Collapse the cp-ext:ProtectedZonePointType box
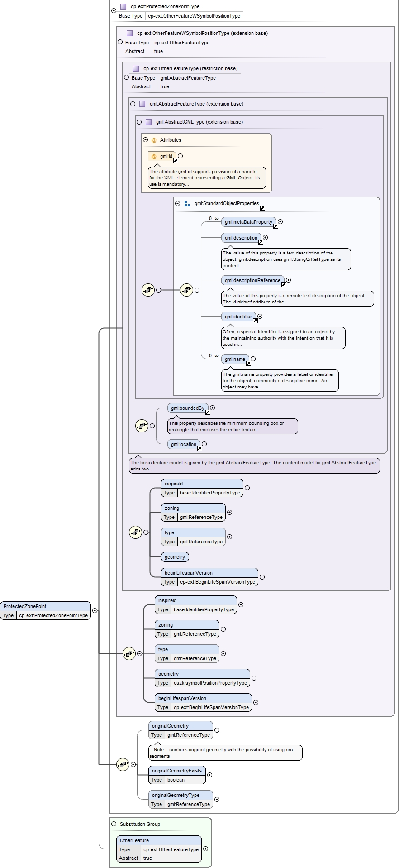The image size is (399, 868). click(114, 10)
